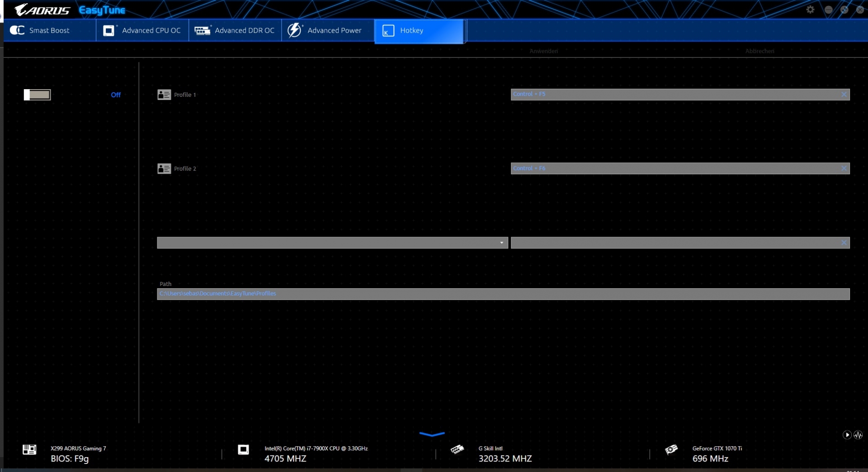This screenshot has width=868, height=472.
Task: Click the 3203.52 MHZ memory frequency
Action: (505, 458)
